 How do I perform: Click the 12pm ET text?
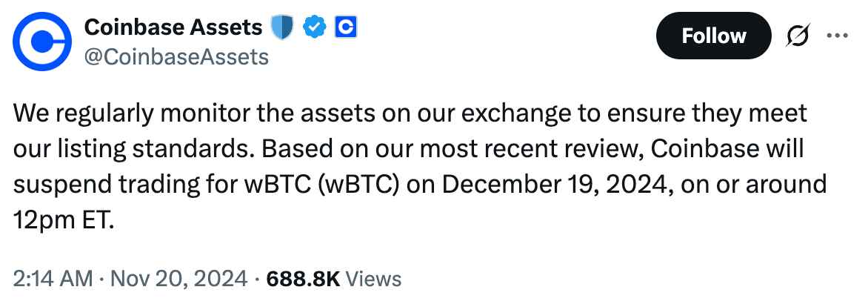click(x=63, y=219)
